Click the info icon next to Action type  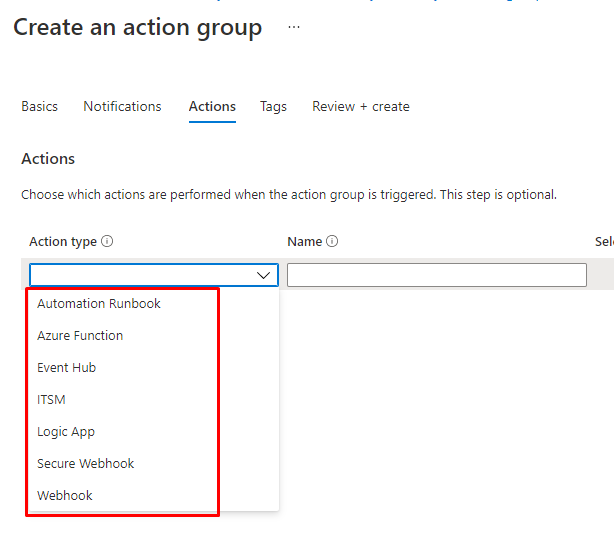click(x=107, y=241)
